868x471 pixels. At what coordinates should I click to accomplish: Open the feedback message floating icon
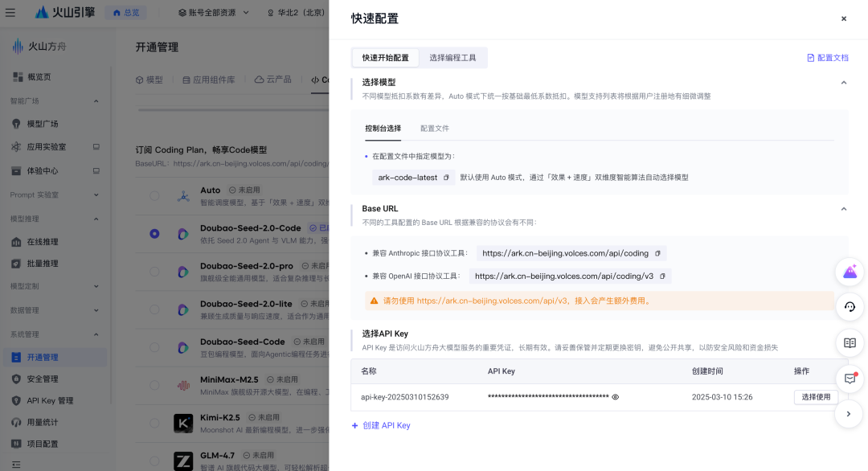(x=850, y=379)
